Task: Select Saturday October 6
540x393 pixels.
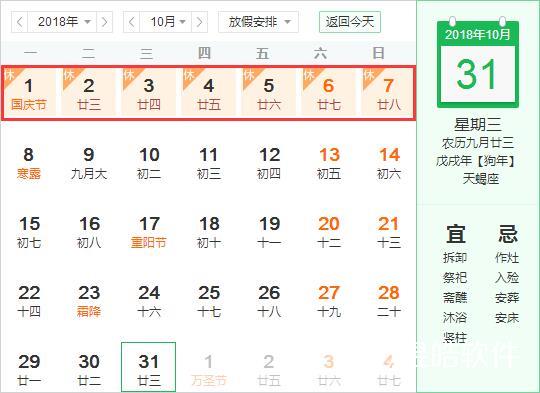Action: tap(329, 92)
